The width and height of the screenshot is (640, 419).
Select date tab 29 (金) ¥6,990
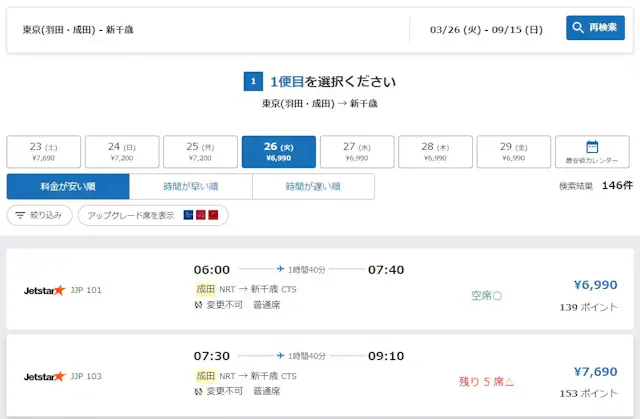click(x=513, y=152)
